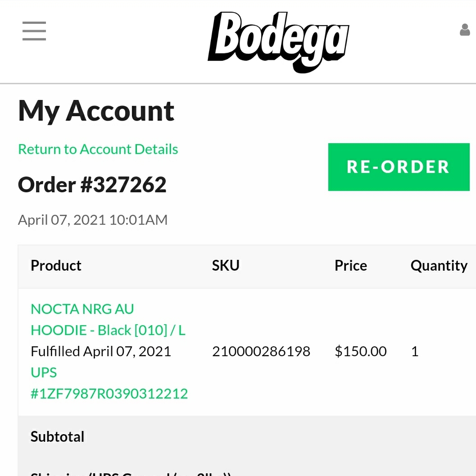Go to homepage via Bodega logo
Image resolution: width=476 pixels, height=476 pixels.
(x=278, y=42)
